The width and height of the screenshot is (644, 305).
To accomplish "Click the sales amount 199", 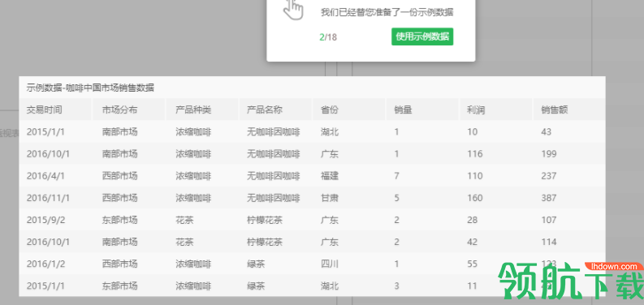I will coord(549,154).
